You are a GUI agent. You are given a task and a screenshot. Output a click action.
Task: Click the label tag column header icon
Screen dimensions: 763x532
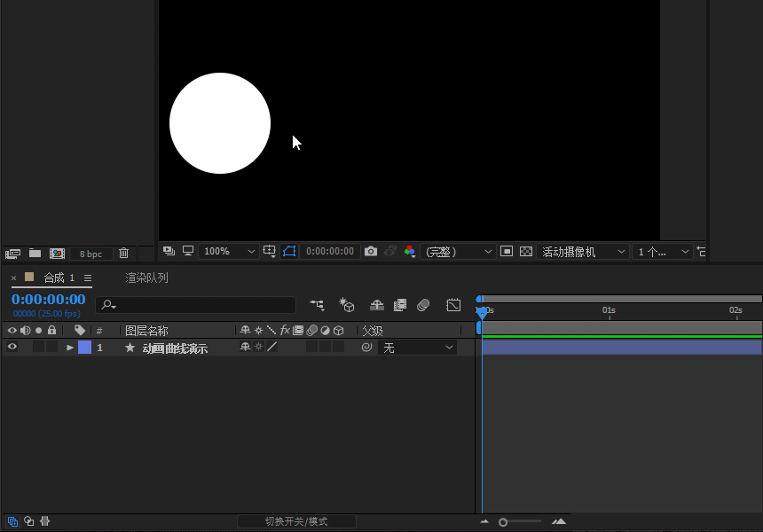[x=80, y=330]
